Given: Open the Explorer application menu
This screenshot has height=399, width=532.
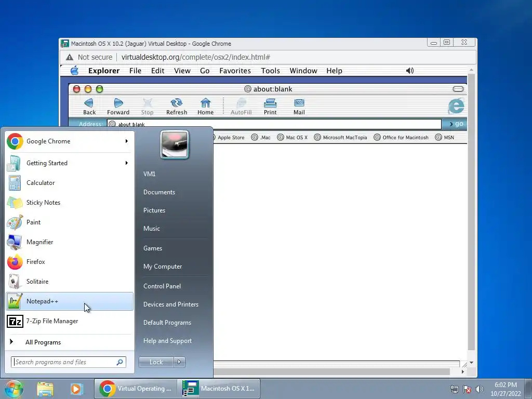Looking at the screenshot, I should pyautogui.click(x=104, y=71).
